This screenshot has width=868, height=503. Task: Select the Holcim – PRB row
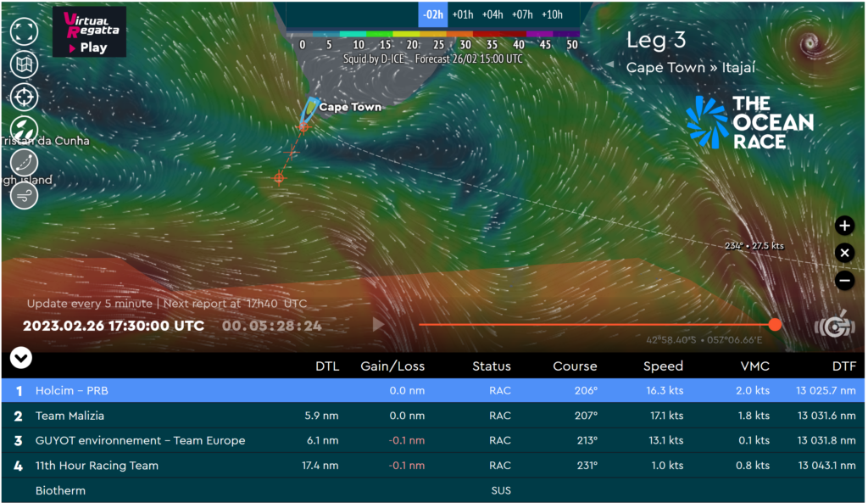tap(433, 390)
